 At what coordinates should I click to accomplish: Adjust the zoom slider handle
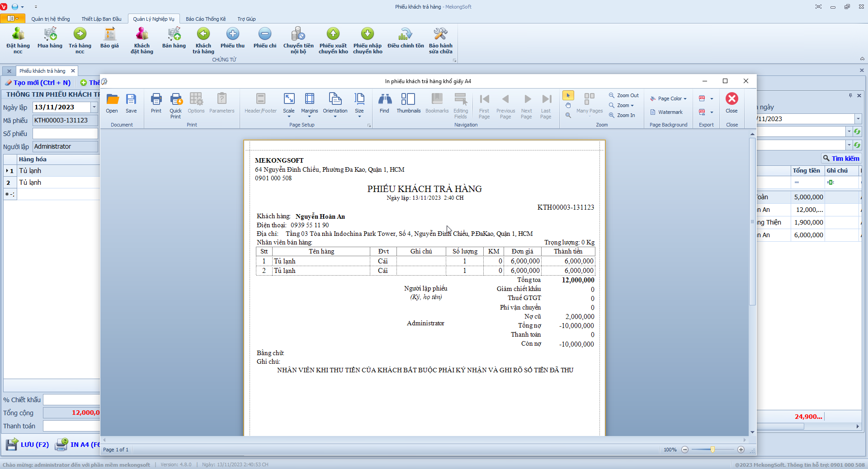[x=712, y=450]
